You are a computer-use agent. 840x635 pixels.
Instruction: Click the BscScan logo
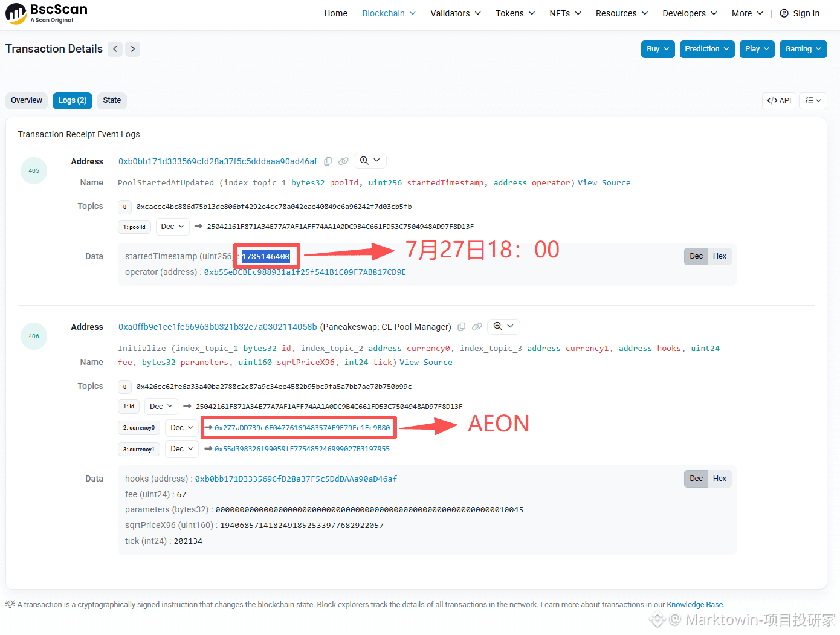pos(47,13)
